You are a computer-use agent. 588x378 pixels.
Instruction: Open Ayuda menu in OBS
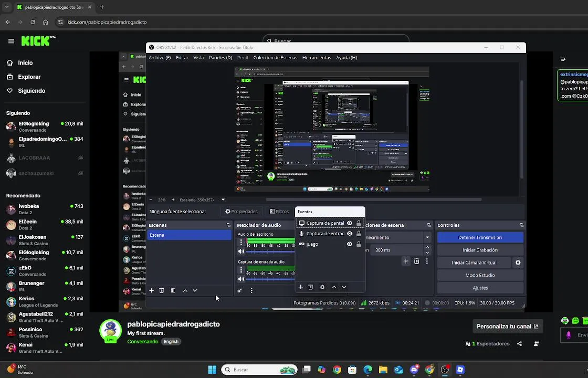[346, 58]
